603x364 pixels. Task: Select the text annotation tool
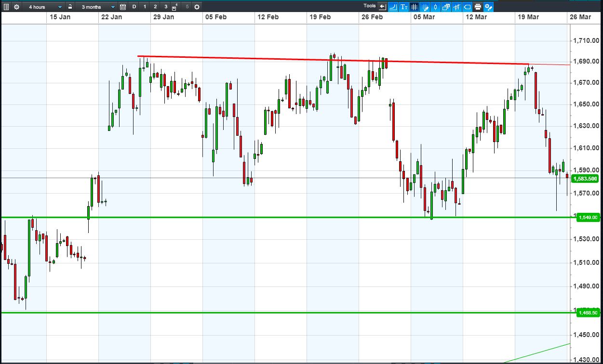pyautogui.click(x=404, y=7)
